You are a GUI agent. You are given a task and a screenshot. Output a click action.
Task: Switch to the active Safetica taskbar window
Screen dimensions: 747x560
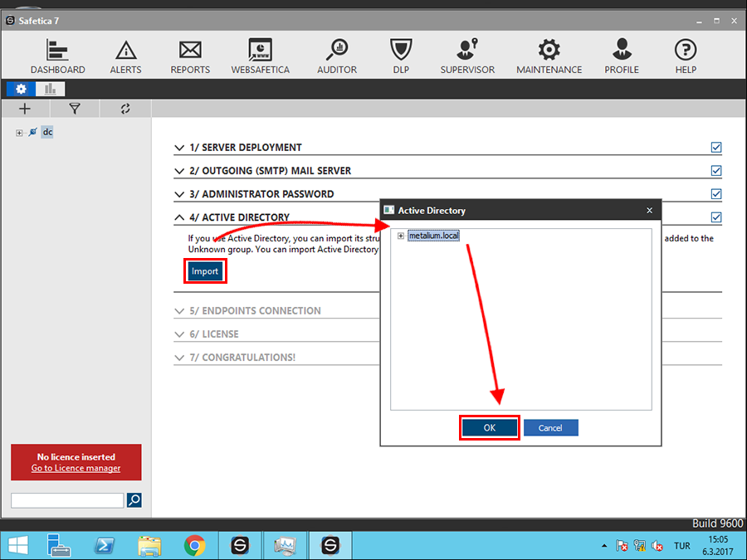(x=330, y=545)
